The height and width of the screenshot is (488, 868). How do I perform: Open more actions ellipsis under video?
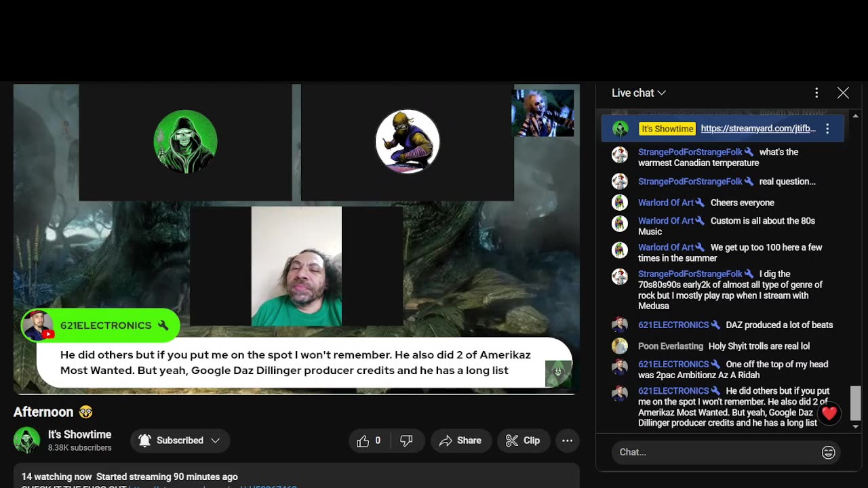click(x=567, y=441)
